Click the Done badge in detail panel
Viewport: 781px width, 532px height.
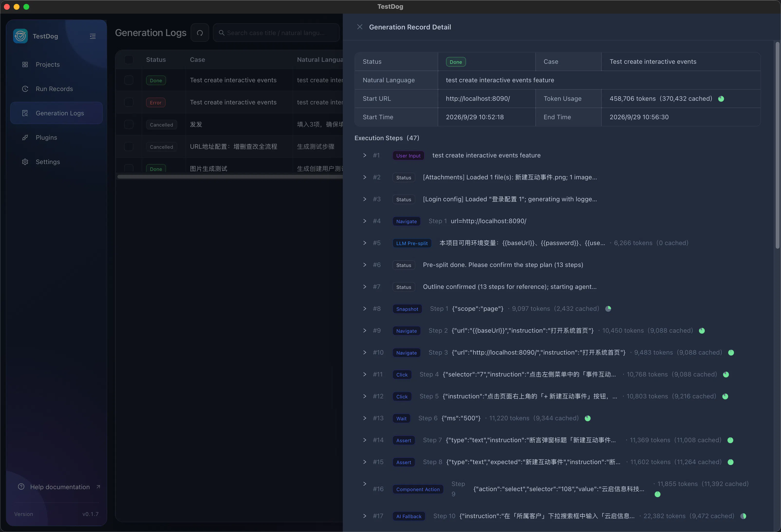click(x=456, y=62)
